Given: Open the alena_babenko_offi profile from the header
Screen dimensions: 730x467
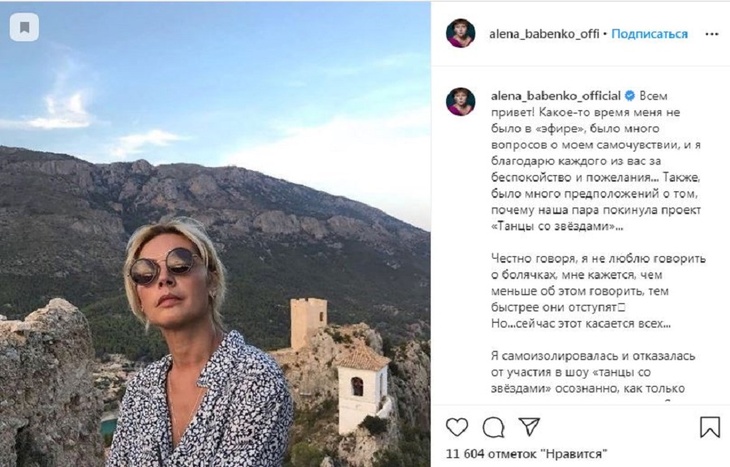Looking at the screenshot, I should point(544,34).
